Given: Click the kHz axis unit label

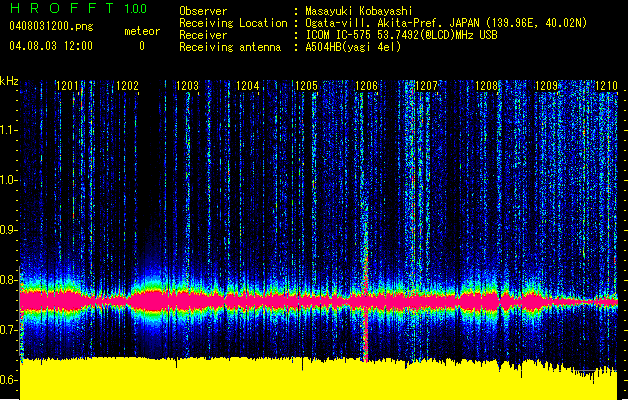Looking at the screenshot, I should (x=9, y=81).
